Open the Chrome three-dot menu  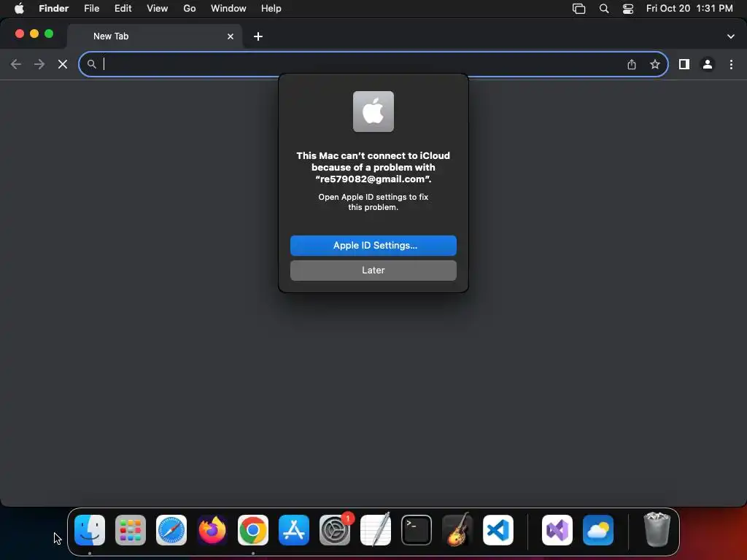(x=731, y=64)
